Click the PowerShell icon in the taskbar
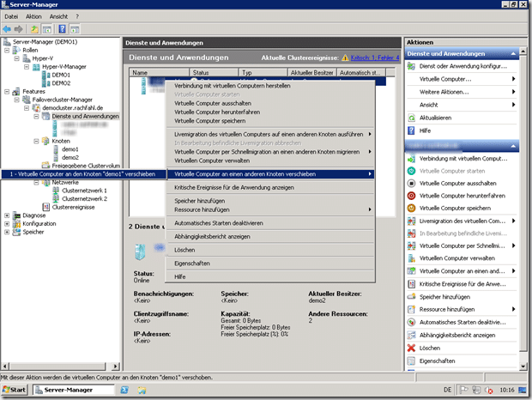The height and width of the screenshot is (400, 532). tap(124, 390)
